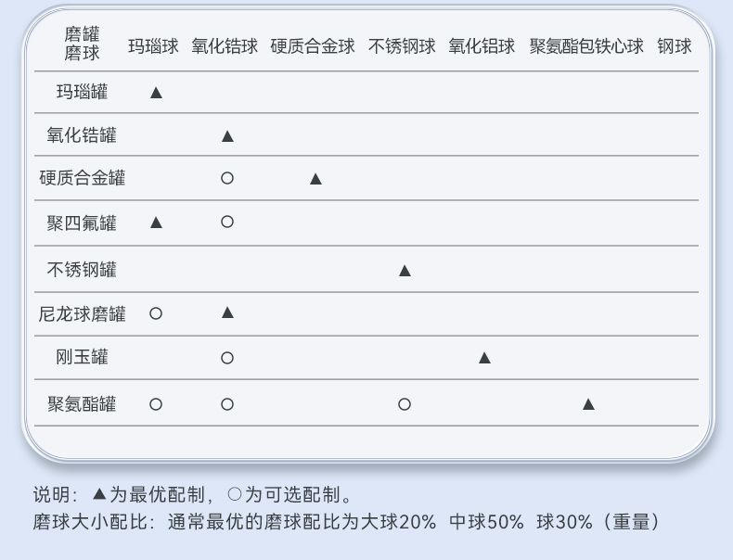Click the circle in the 硬质合金罐 row
The image size is (733, 560).
pyautogui.click(x=227, y=178)
